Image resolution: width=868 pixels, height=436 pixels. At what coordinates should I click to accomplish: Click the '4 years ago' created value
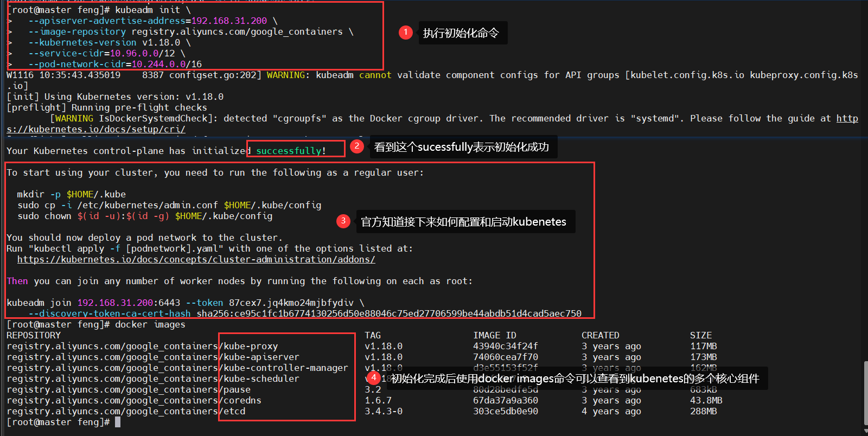(611, 411)
